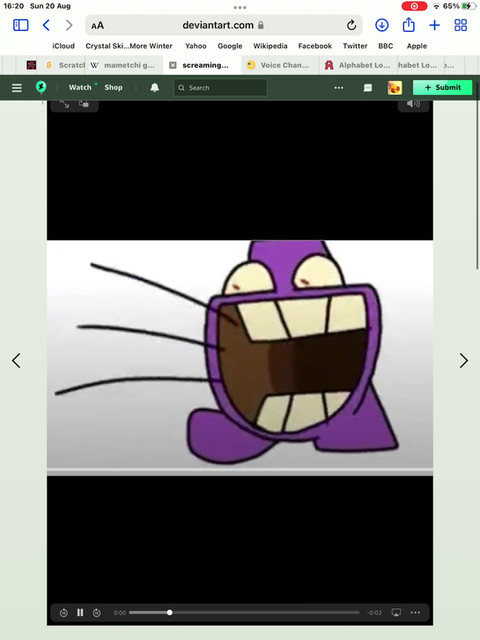480x640 pixels.
Task: Toggle picture-in-picture on the video
Action: click(x=84, y=104)
